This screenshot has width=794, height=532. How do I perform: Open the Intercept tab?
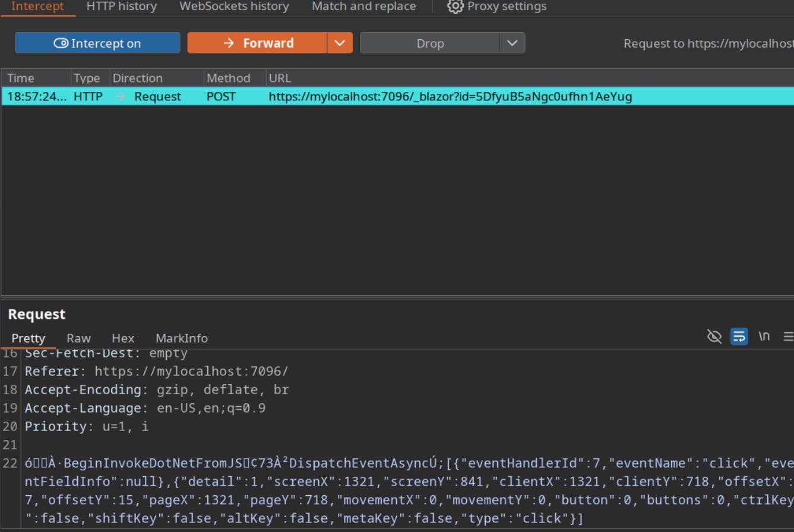point(37,7)
